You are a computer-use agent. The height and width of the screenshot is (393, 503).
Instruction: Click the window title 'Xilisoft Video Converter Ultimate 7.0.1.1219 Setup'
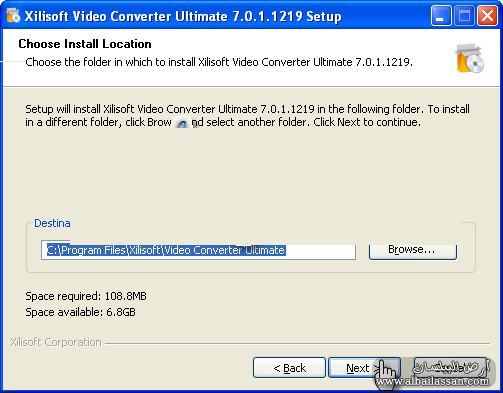click(x=183, y=16)
